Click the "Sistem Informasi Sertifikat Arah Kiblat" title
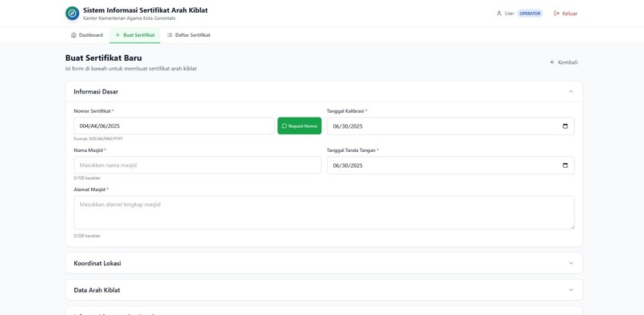644x315 pixels. click(145, 10)
